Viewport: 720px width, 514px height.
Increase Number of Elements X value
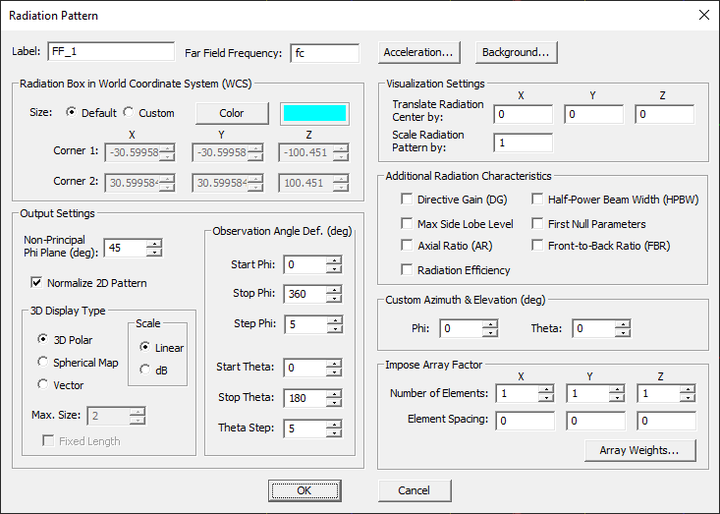[x=545, y=389]
